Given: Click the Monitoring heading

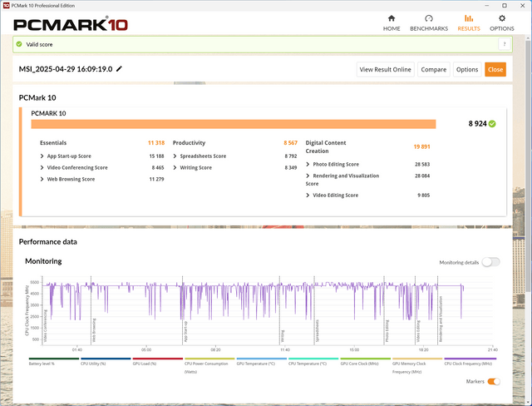Looking at the screenshot, I should (43, 261).
